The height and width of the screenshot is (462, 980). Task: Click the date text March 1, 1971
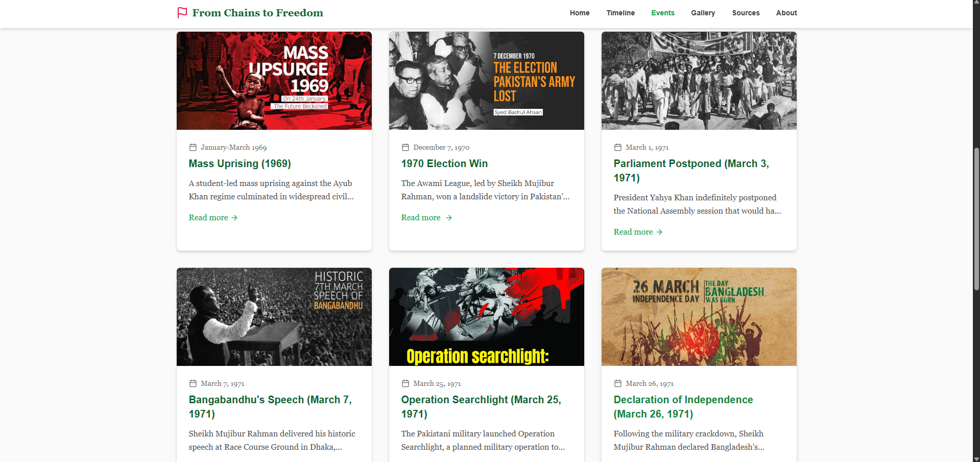click(x=647, y=147)
